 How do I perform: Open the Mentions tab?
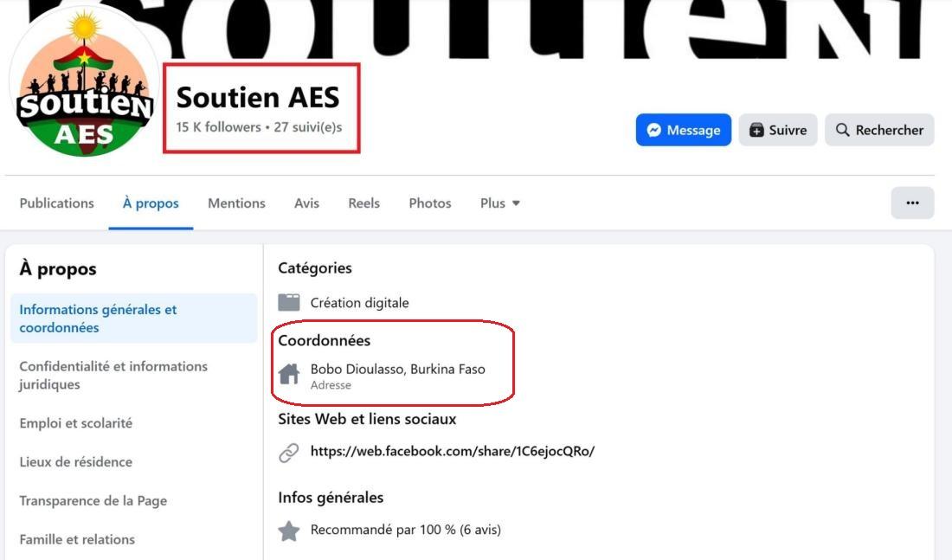[x=236, y=203]
